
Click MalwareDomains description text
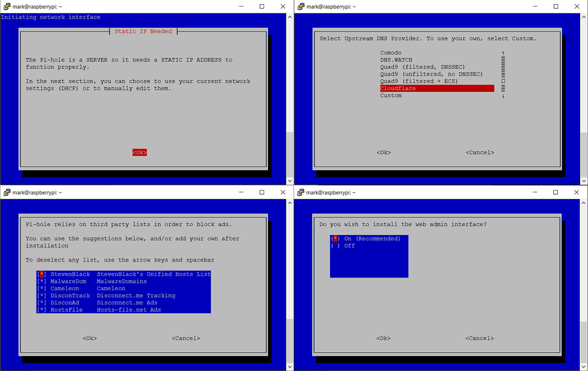[122, 281]
